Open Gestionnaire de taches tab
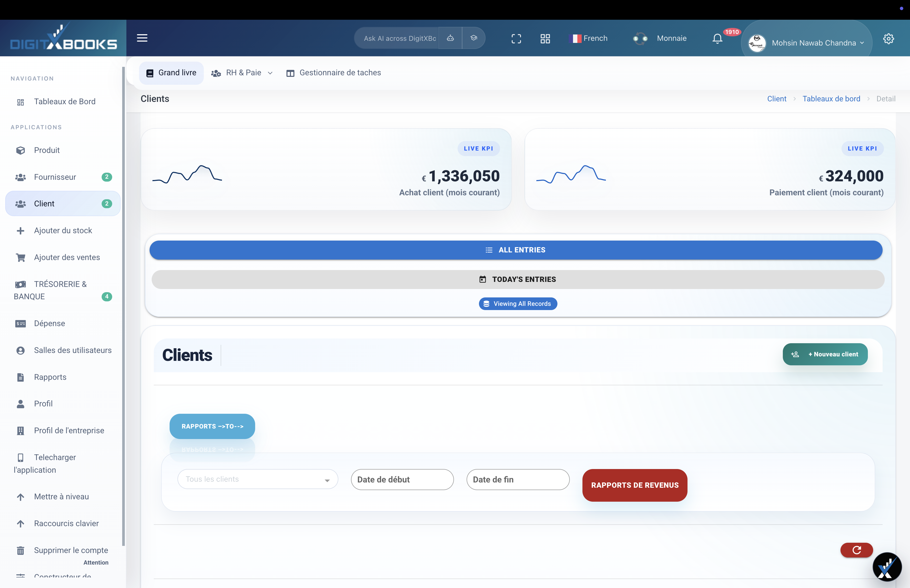Image resolution: width=910 pixels, height=588 pixels. pyautogui.click(x=334, y=73)
